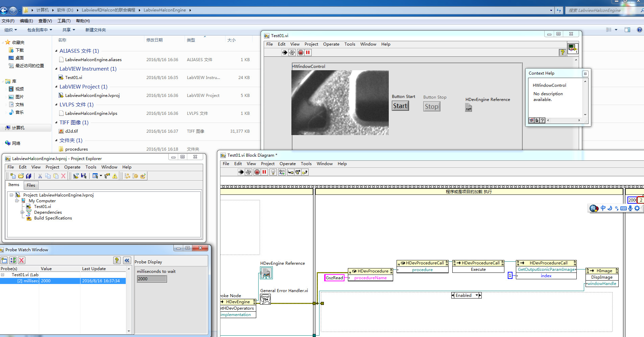This screenshot has width=644, height=337.
Task: Switch to Files tab in Project Explorer
Action: [31, 185]
